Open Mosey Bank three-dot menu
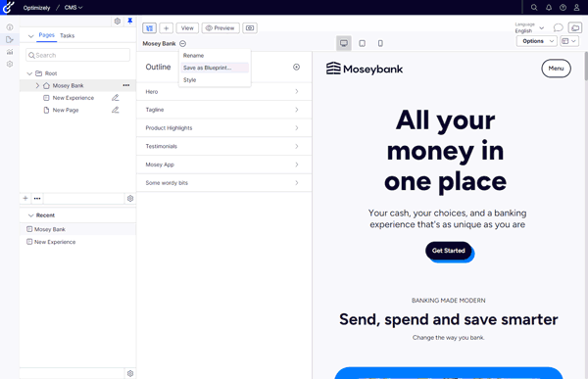Image resolution: width=588 pixels, height=379 pixels. point(126,85)
